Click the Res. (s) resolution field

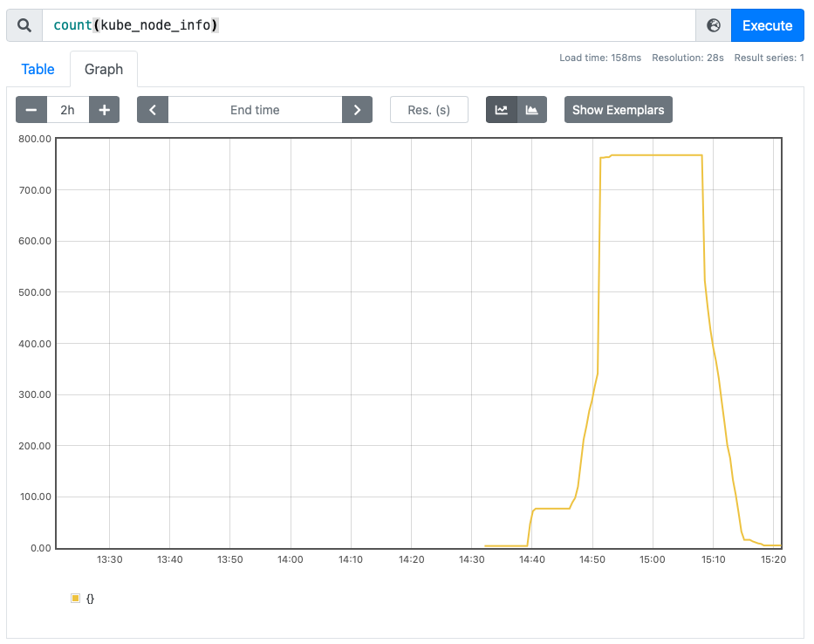point(428,110)
